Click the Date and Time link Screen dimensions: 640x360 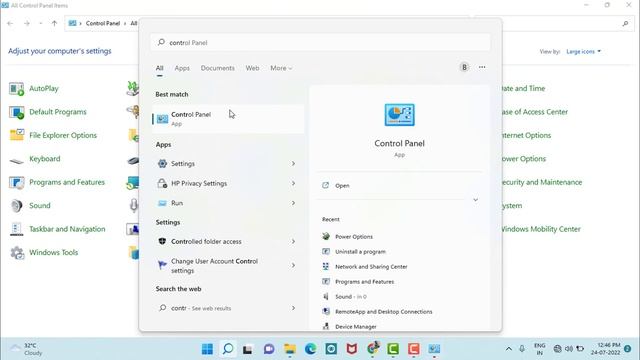523,89
